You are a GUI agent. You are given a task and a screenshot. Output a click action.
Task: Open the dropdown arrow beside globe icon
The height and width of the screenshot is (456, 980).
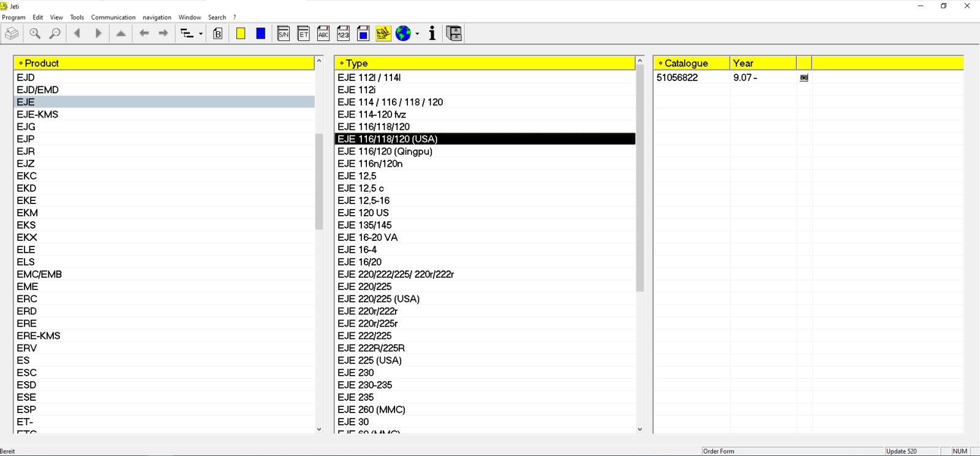coord(417,34)
